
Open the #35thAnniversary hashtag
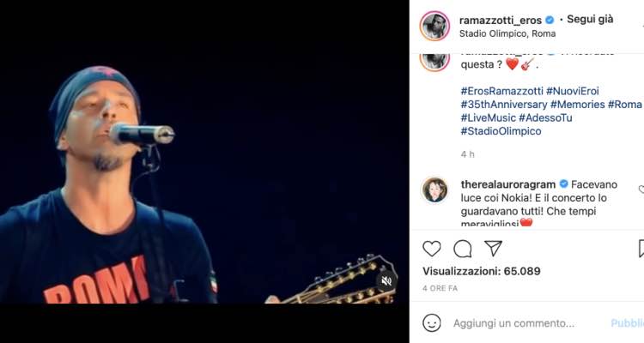tap(504, 105)
